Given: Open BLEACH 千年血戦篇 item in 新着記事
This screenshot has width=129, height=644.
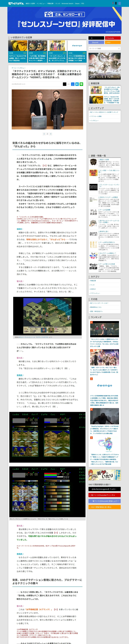Looking at the screenshot, I should tap(104, 100).
